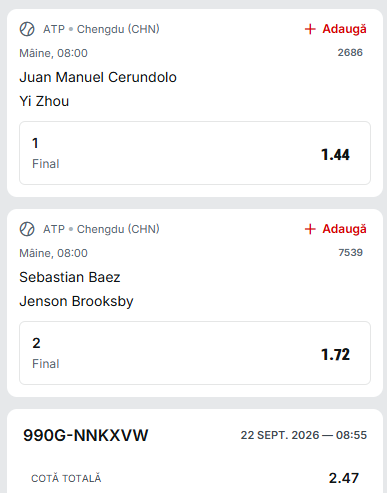Click ticket date 22 SEPT. 2026
Viewport: 387px width, 493px height.
280,435
